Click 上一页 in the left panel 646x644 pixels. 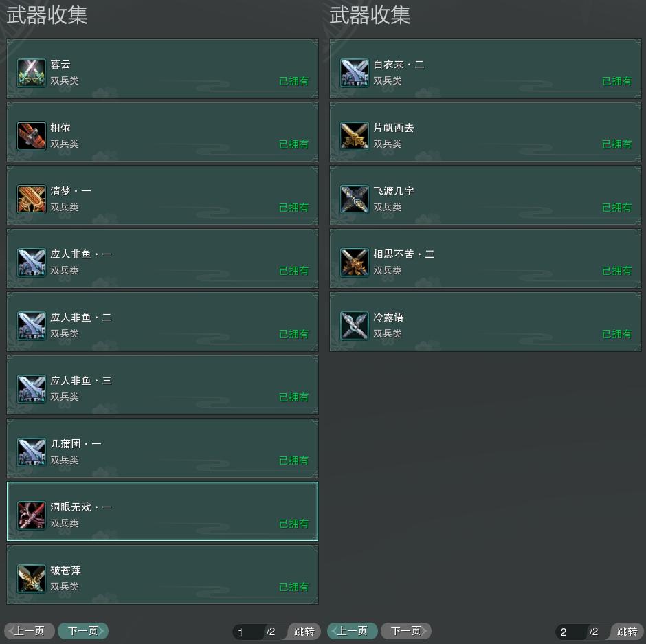[x=30, y=631]
